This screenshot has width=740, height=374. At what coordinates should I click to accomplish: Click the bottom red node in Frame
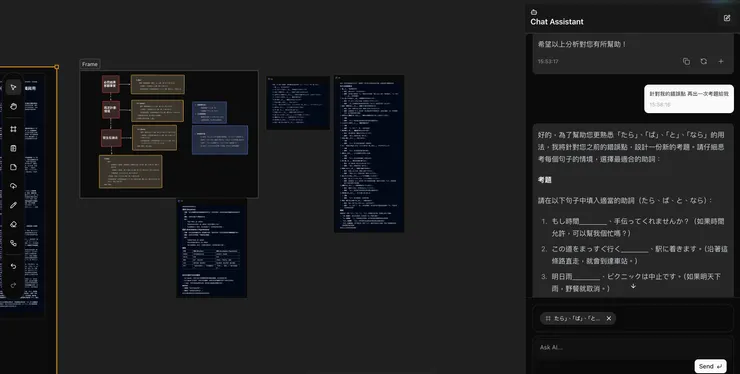(x=111, y=138)
